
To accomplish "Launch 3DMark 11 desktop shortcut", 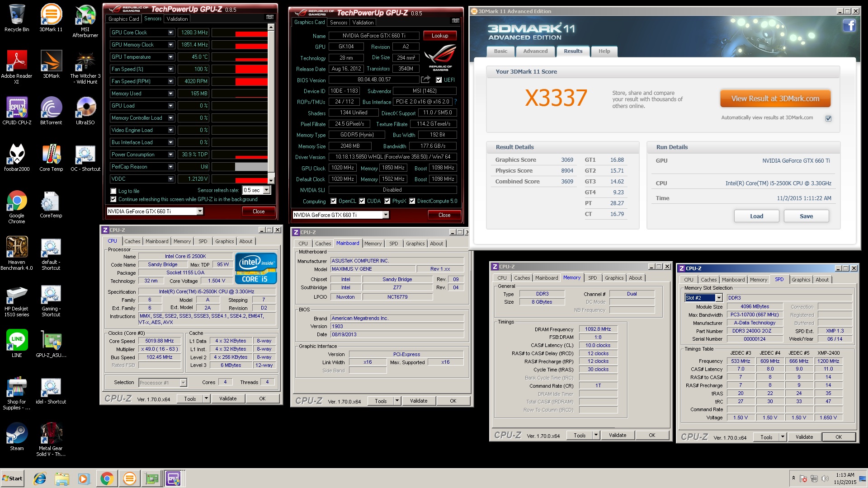I will (51, 18).
